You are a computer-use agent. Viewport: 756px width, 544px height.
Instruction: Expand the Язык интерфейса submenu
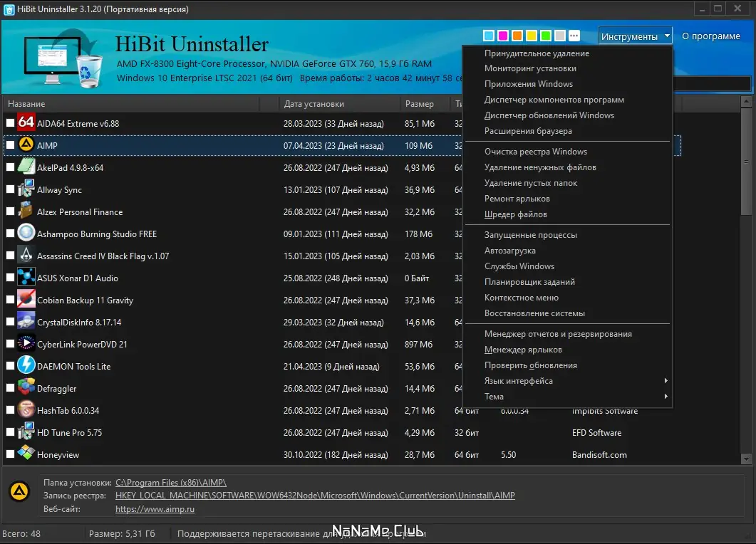tap(567, 381)
